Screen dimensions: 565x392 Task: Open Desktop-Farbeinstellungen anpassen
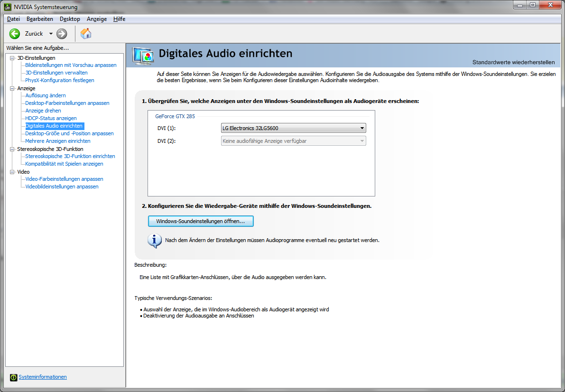pyautogui.click(x=67, y=103)
